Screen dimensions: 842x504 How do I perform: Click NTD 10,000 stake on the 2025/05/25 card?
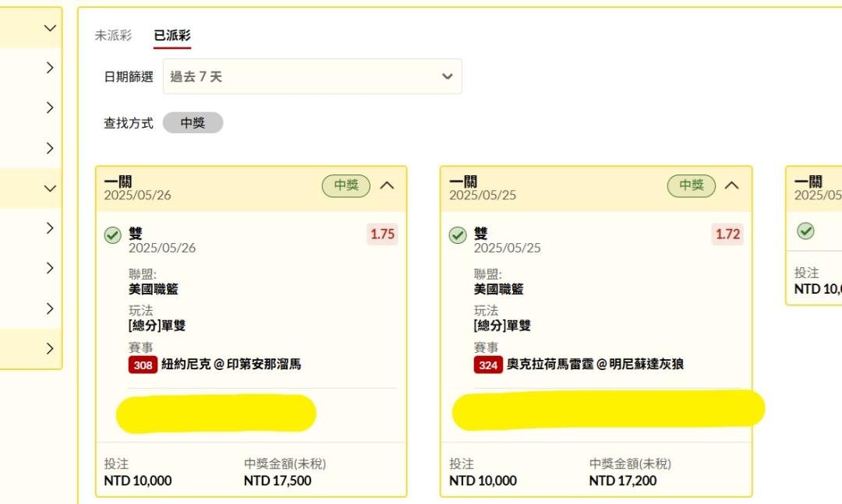483,481
